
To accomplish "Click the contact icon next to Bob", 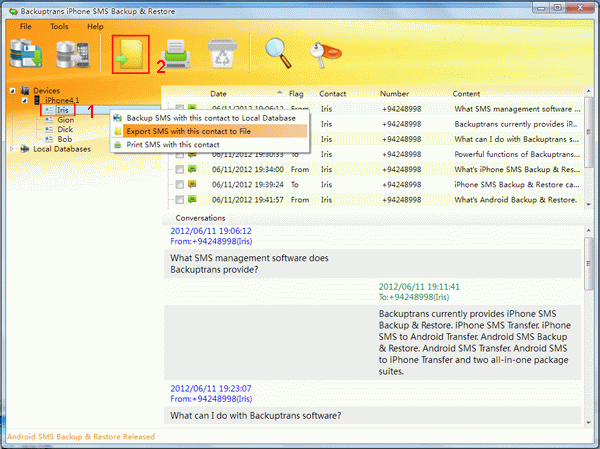I will pyautogui.click(x=49, y=139).
